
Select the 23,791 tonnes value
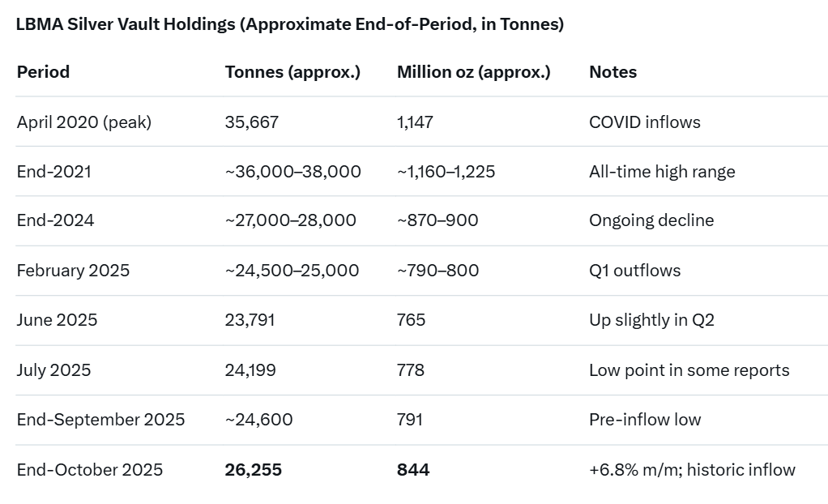pyautogui.click(x=250, y=320)
